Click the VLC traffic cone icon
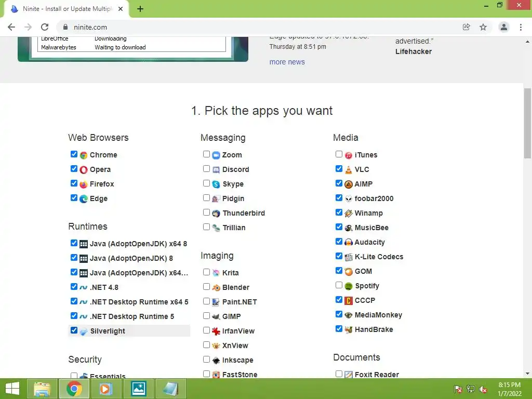 pyautogui.click(x=349, y=170)
